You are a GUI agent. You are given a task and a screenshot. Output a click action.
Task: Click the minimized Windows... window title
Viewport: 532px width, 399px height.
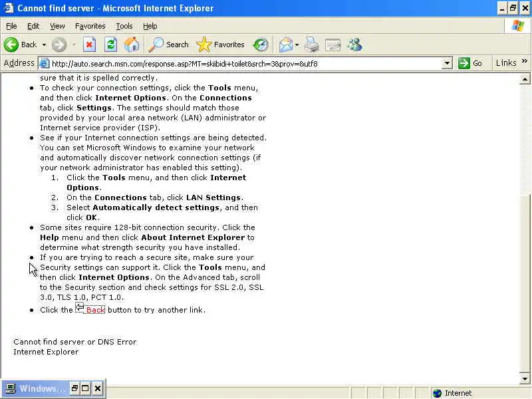click(x=42, y=388)
